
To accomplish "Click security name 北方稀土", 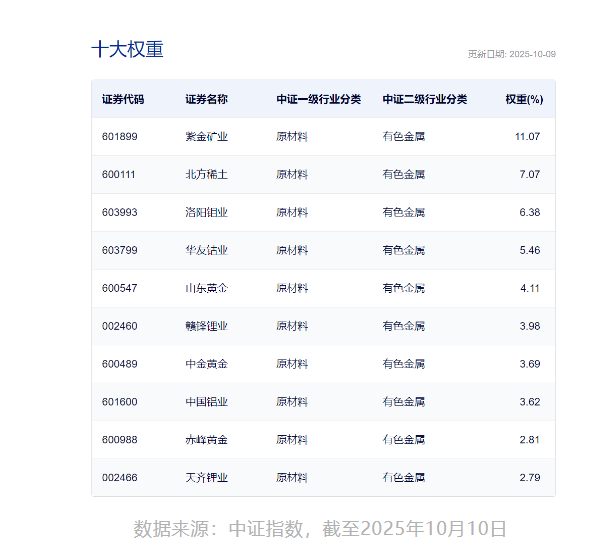I will point(207,175).
